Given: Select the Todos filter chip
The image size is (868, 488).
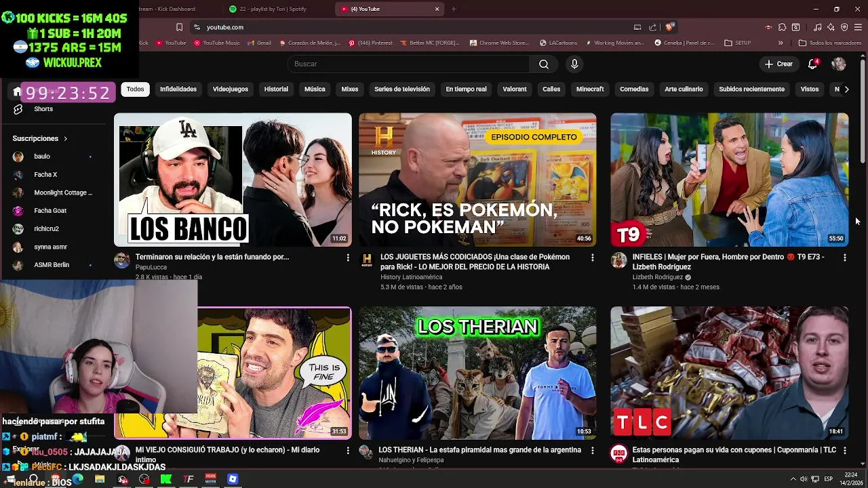Looking at the screenshot, I should click(135, 89).
